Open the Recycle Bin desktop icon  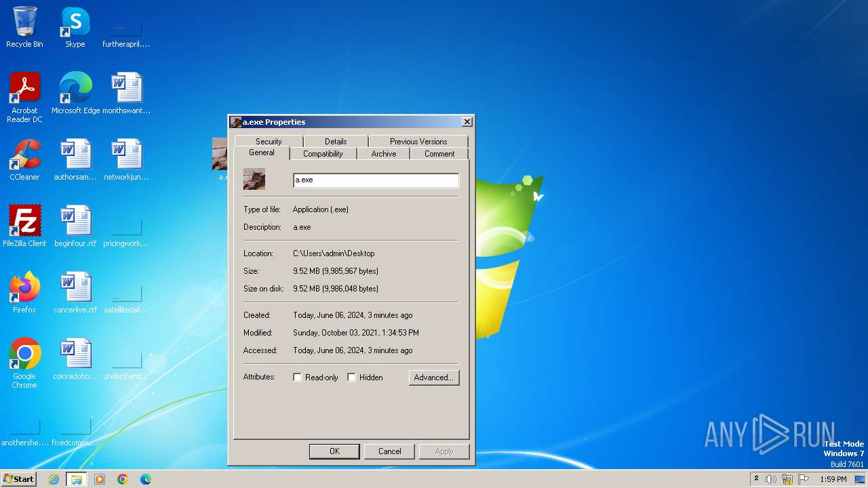tap(24, 27)
